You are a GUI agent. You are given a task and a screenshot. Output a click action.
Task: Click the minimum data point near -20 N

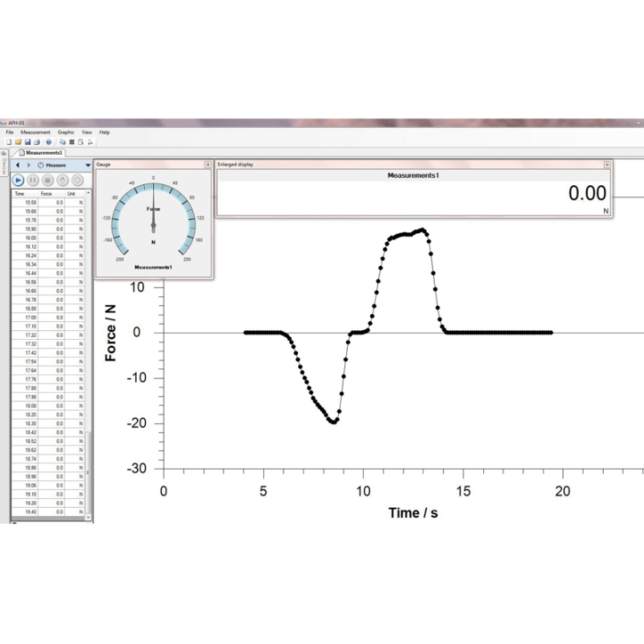[x=335, y=422]
